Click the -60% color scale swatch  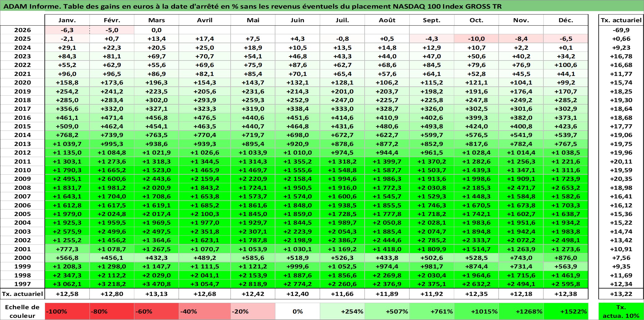157,311
